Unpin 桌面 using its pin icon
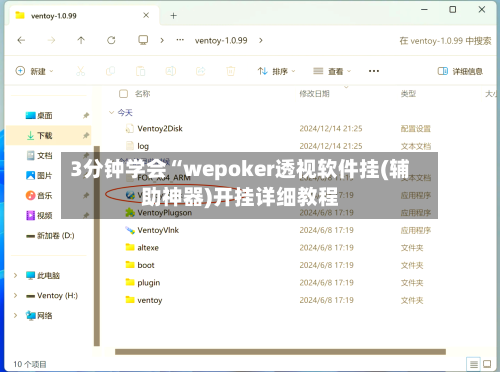Image resolution: width=500 pixels, height=372 pixels. [x=86, y=115]
